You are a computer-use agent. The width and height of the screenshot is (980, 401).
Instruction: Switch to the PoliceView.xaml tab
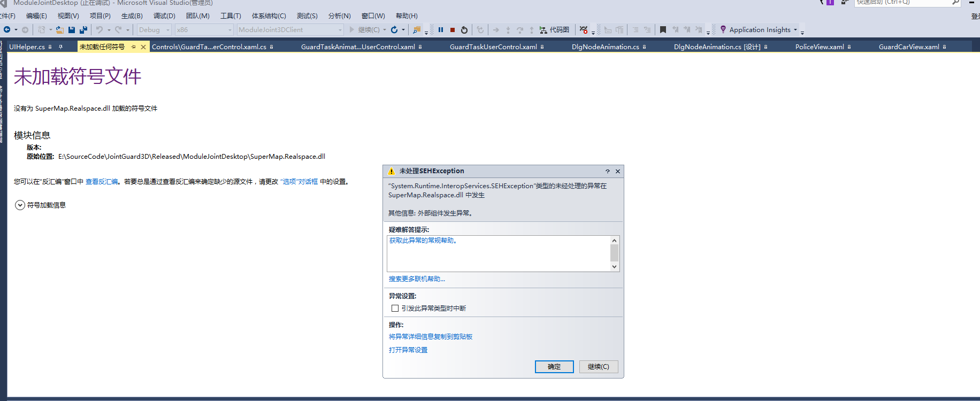(820, 47)
